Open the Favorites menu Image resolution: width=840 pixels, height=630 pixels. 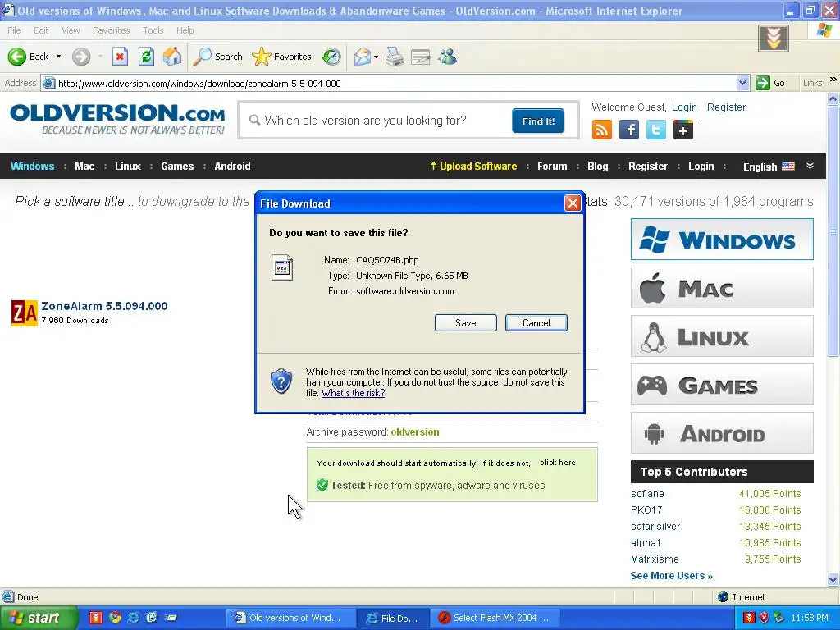112,30
